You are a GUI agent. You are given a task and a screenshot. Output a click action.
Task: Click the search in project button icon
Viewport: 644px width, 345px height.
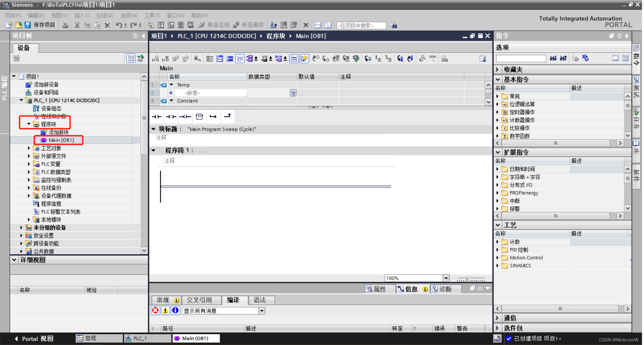394,25
